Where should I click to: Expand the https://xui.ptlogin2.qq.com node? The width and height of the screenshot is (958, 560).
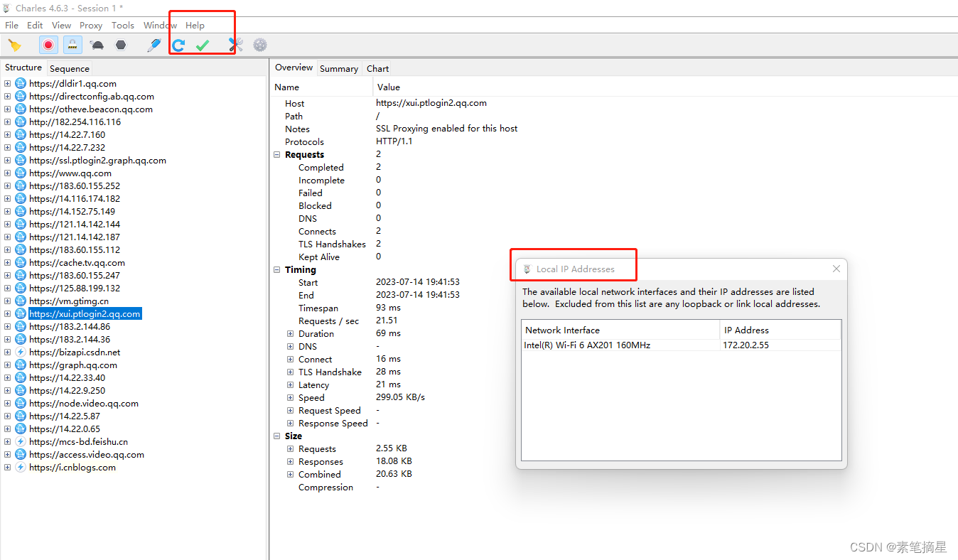click(8, 313)
